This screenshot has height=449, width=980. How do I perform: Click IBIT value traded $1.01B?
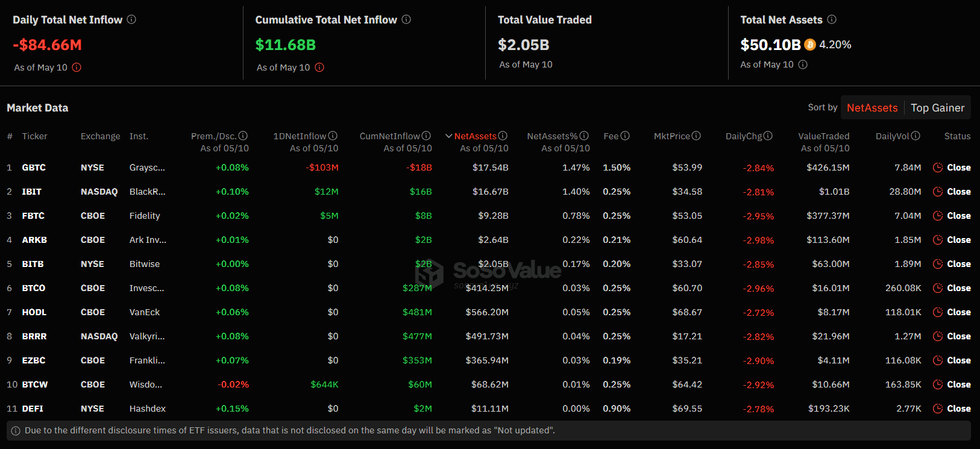click(x=834, y=192)
